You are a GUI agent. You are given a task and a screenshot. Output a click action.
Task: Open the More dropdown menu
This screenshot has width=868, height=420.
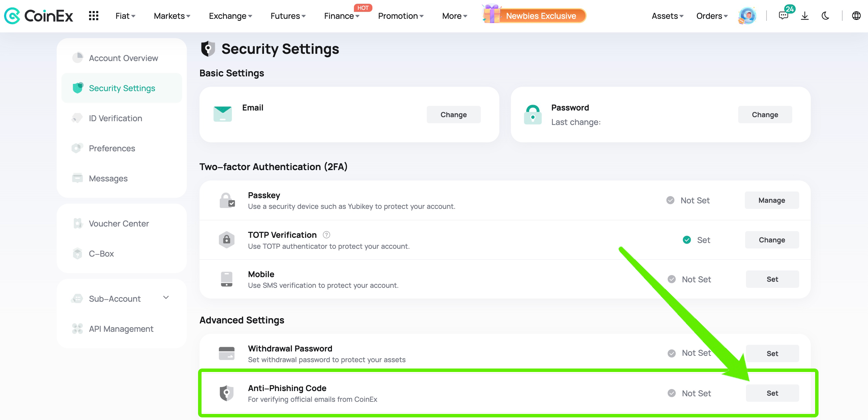tap(454, 16)
